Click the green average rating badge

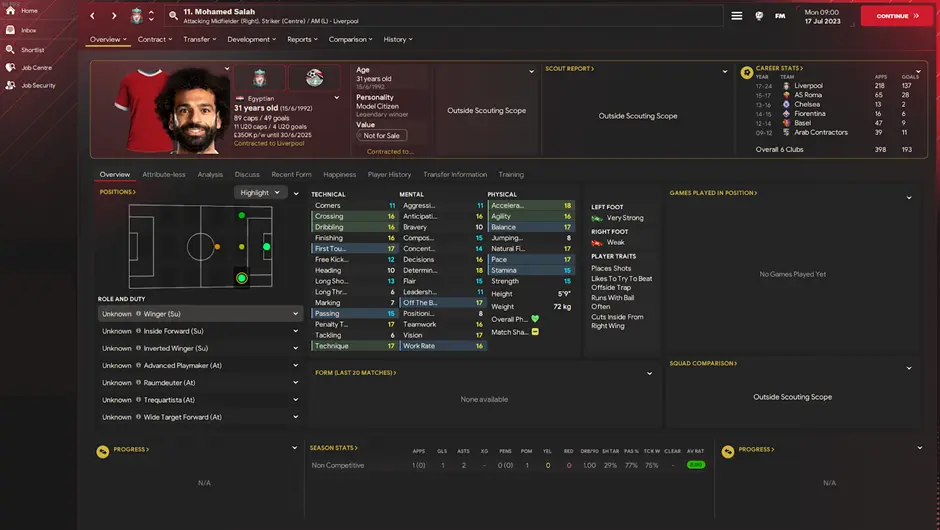tap(695, 465)
